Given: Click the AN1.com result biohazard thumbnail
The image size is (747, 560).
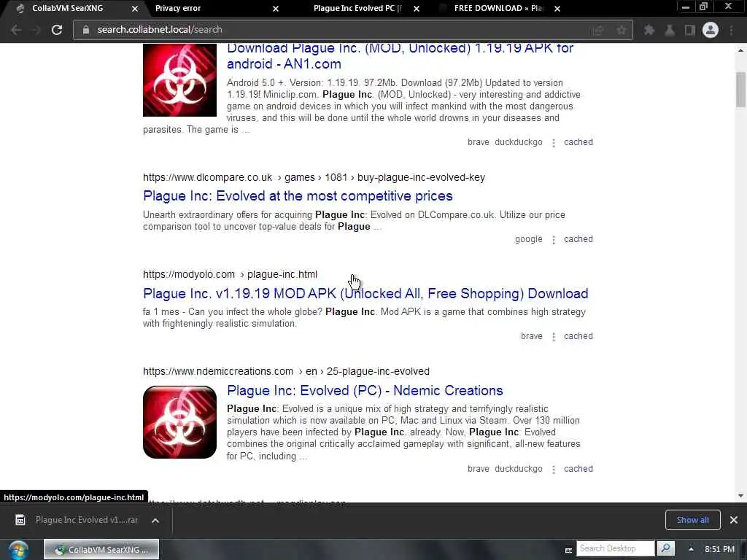Looking at the screenshot, I should click(179, 80).
